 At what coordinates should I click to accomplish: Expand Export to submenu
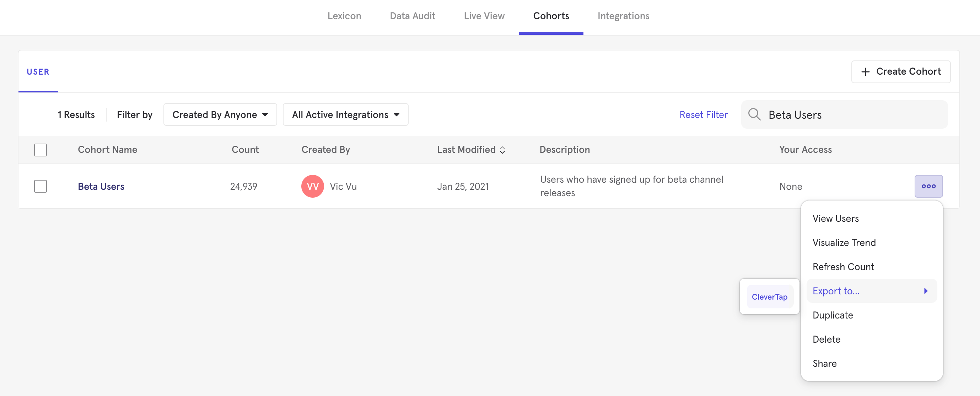tap(927, 290)
